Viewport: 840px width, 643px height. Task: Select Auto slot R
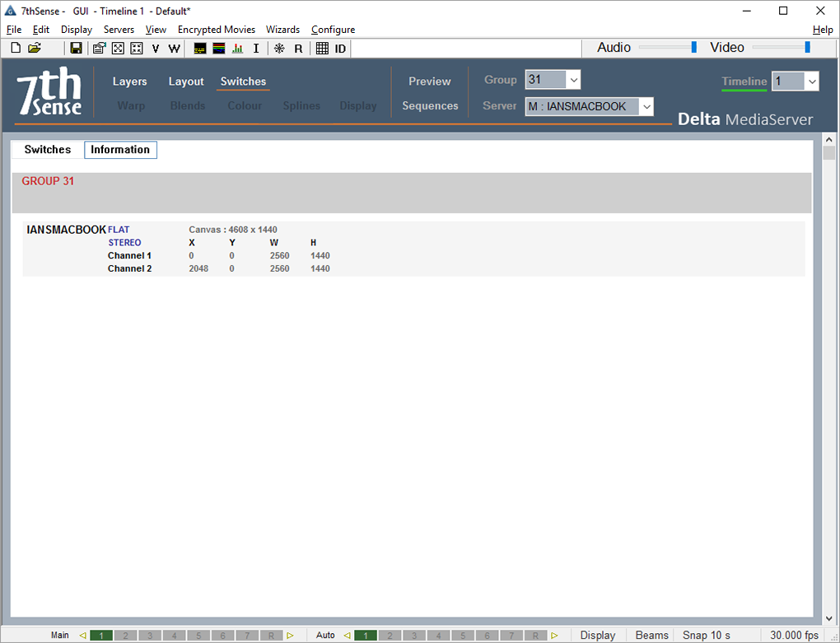click(536, 636)
